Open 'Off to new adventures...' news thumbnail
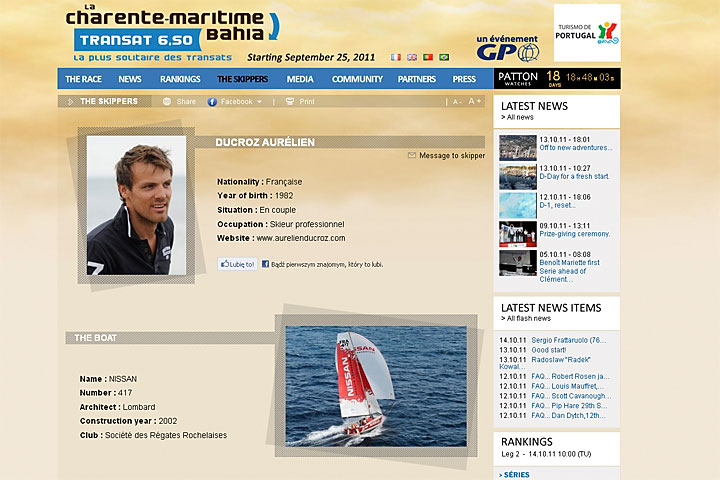The image size is (720, 480). pyautogui.click(x=518, y=147)
